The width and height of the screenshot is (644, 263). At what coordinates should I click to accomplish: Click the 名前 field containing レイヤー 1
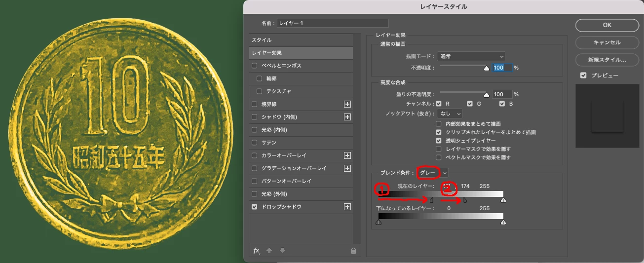333,23
